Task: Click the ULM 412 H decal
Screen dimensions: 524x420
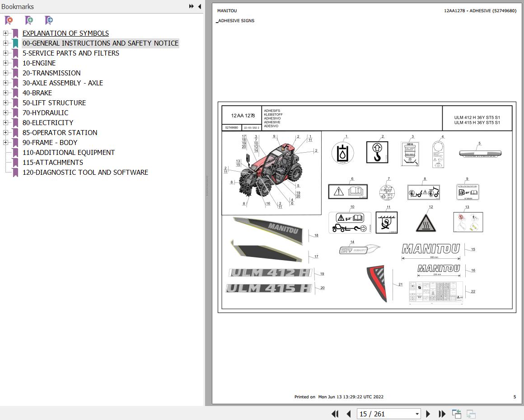Action: pyautogui.click(x=270, y=273)
